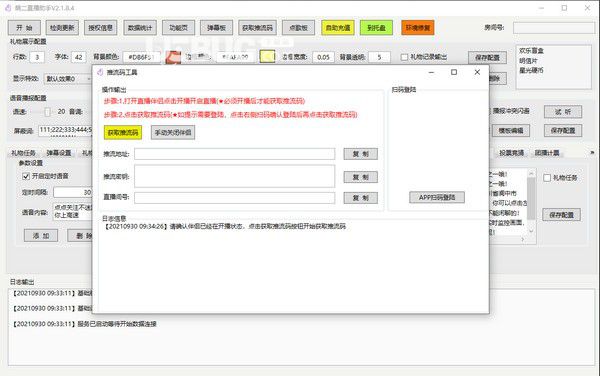Switch to the 礼物任务 tab
Screen dimensions: 600x376
pyautogui.click(x=23, y=153)
